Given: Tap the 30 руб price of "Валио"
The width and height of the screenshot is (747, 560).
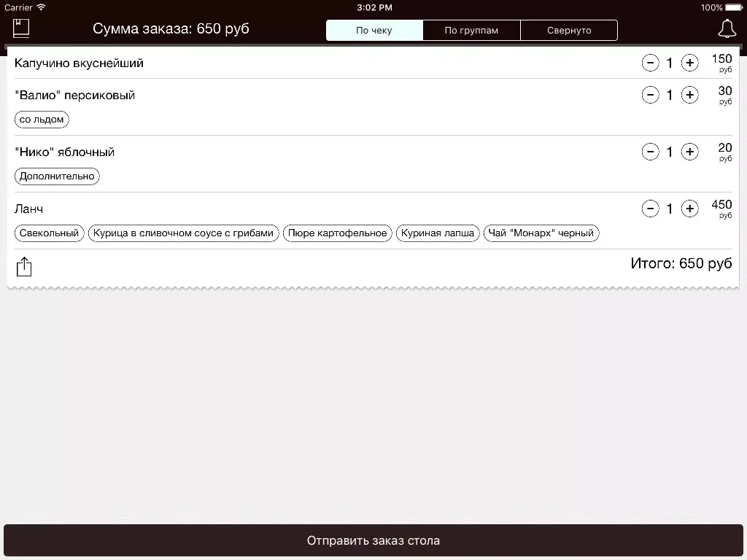Looking at the screenshot, I should point(725,95).
